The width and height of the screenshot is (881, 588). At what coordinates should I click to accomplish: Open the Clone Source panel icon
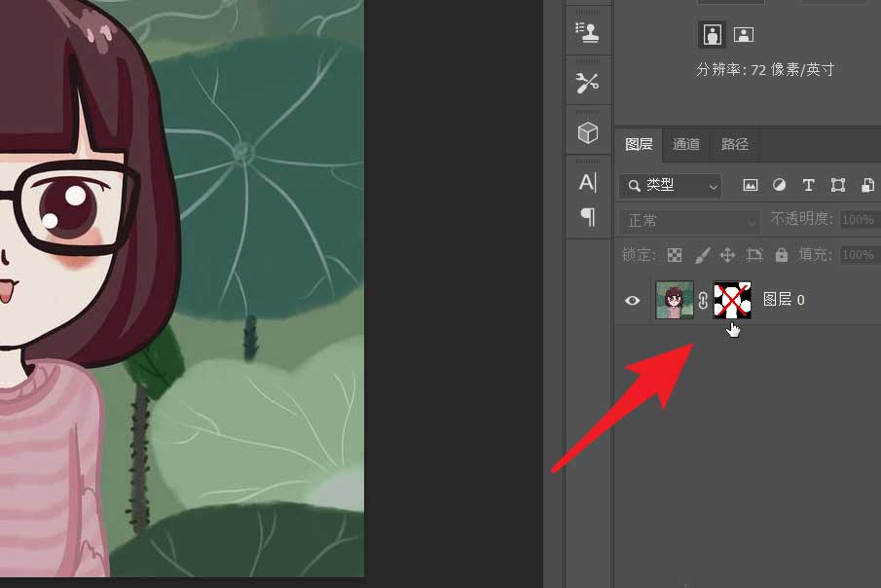(588, 32)
